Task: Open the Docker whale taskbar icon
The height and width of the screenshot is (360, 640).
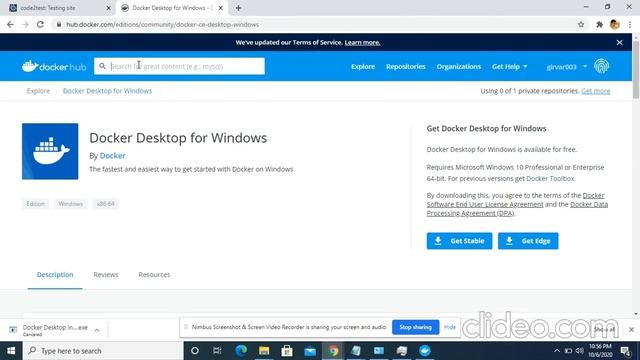Action: (425, 351)
